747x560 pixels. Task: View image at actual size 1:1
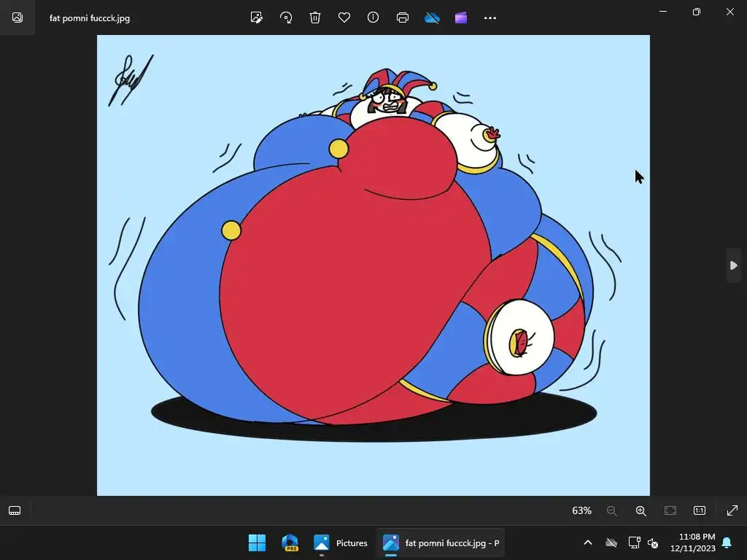point(700,510)
